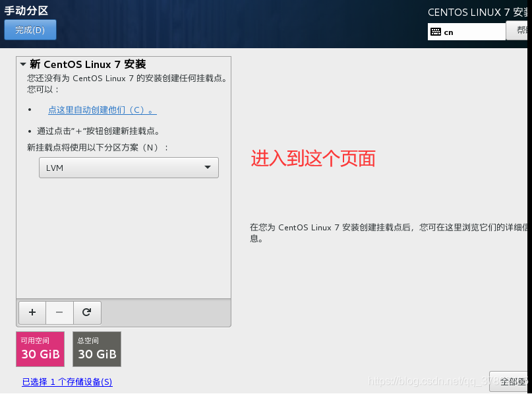
Task: Reload storage configuration with refresh icon
Action: point(87,312)
